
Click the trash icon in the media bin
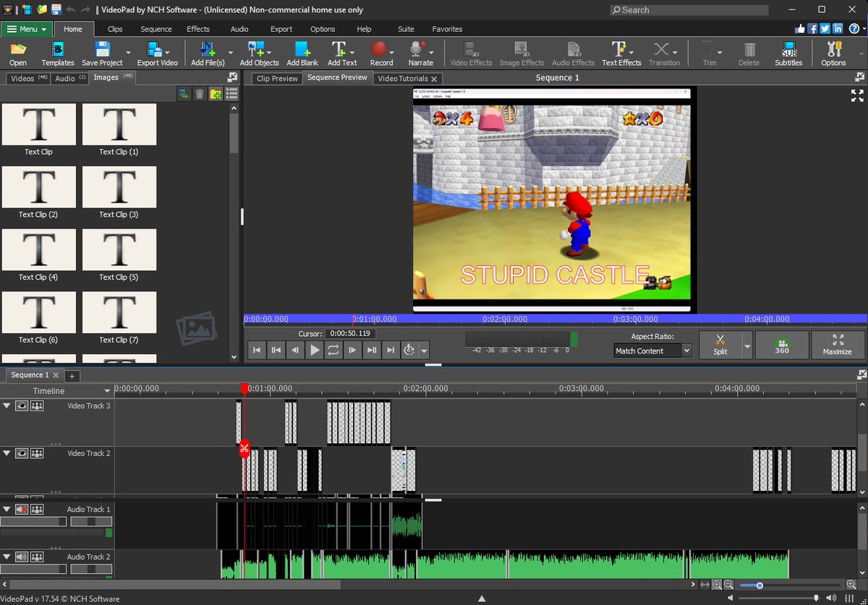point(200,94)
